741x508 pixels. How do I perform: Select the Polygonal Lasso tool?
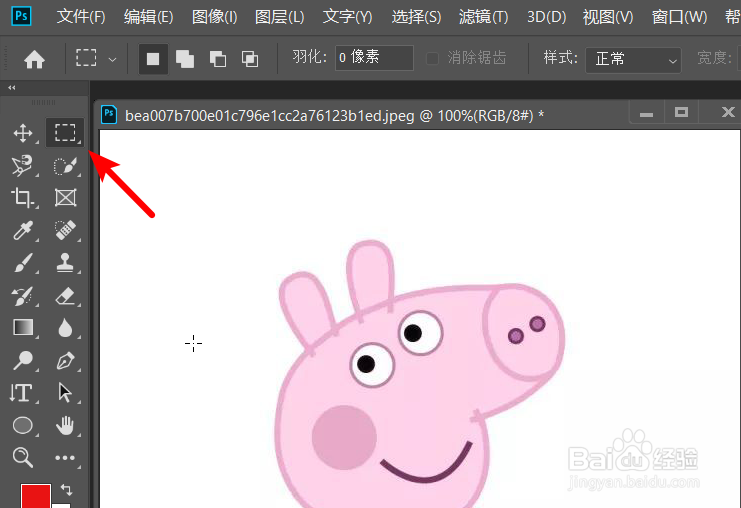pos(22,165)
